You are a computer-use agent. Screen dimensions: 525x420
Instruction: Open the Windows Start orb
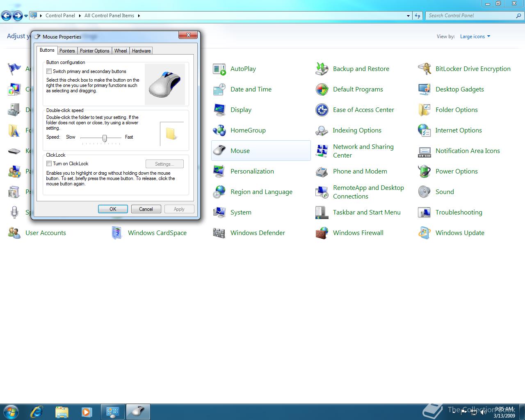11,411
